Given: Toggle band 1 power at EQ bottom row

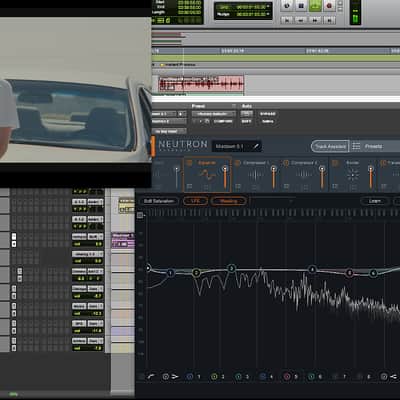Looking at the screenshot, I should (x=190, y=377).
